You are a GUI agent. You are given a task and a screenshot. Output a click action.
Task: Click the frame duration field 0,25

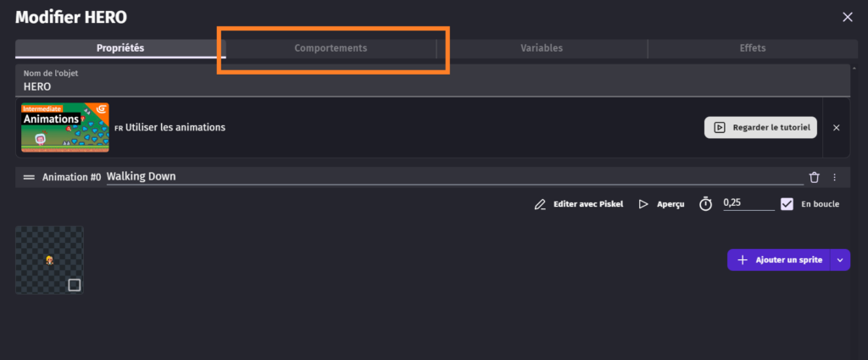coord(747,203)
